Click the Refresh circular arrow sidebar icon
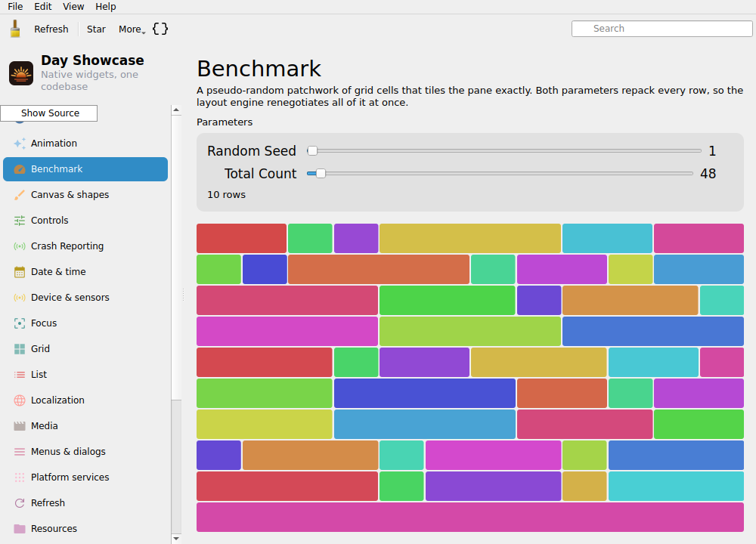The image size is (756, 544). (x=20, y=503)
